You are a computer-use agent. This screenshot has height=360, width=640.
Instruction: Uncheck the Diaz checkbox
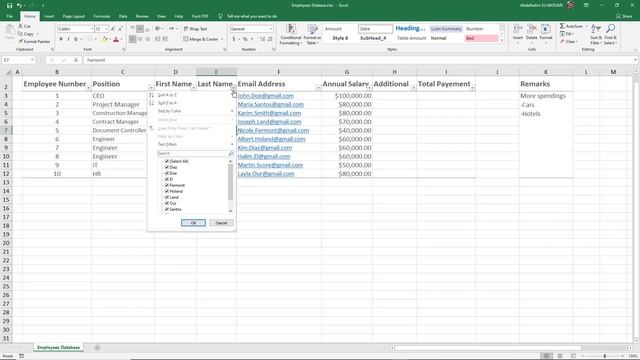point(167,167)
